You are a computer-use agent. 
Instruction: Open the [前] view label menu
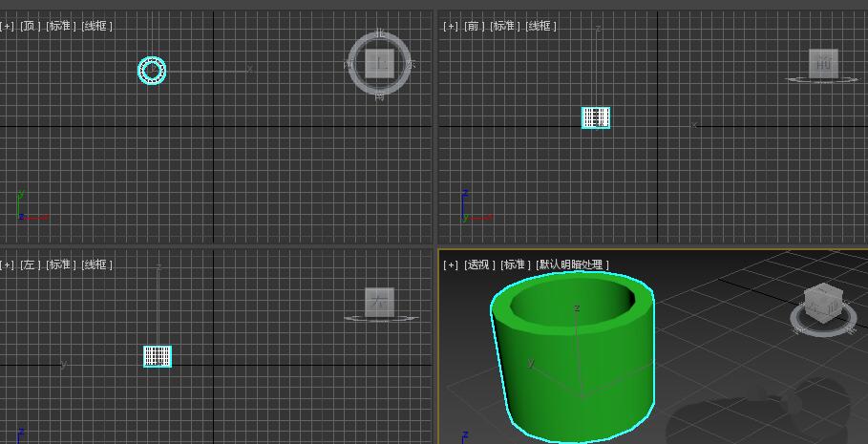tap(474, 26)
